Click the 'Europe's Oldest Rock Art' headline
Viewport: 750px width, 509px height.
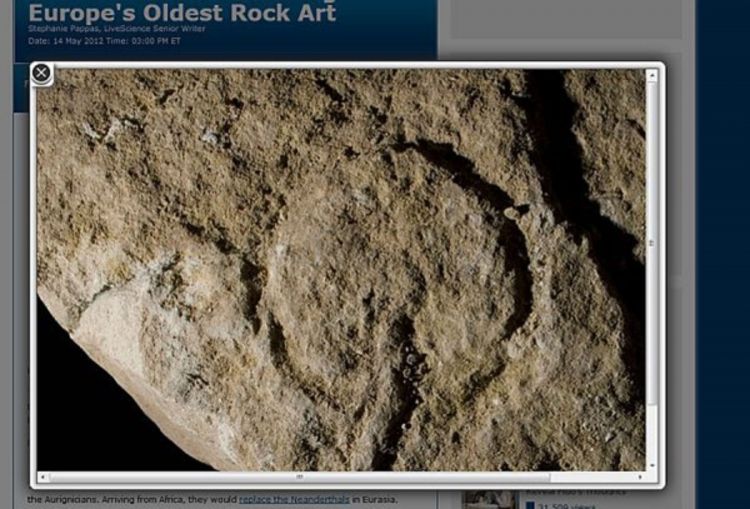point(182,12)
